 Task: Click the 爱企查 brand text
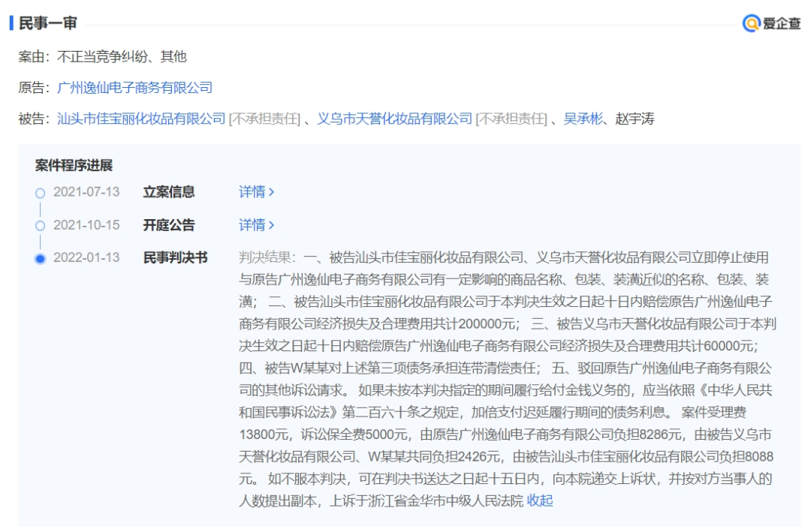[x=782, y=23]
